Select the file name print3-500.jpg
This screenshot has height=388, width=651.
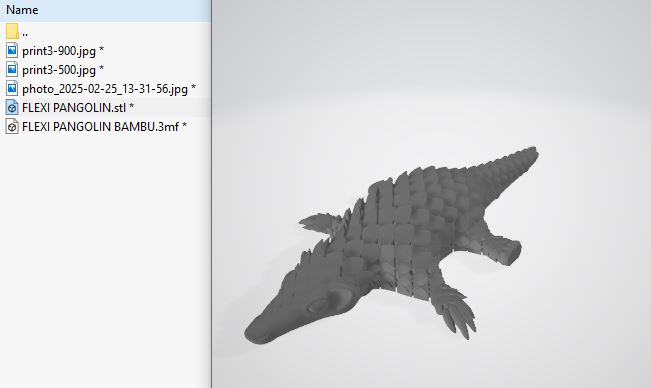[x=63, y=70]
